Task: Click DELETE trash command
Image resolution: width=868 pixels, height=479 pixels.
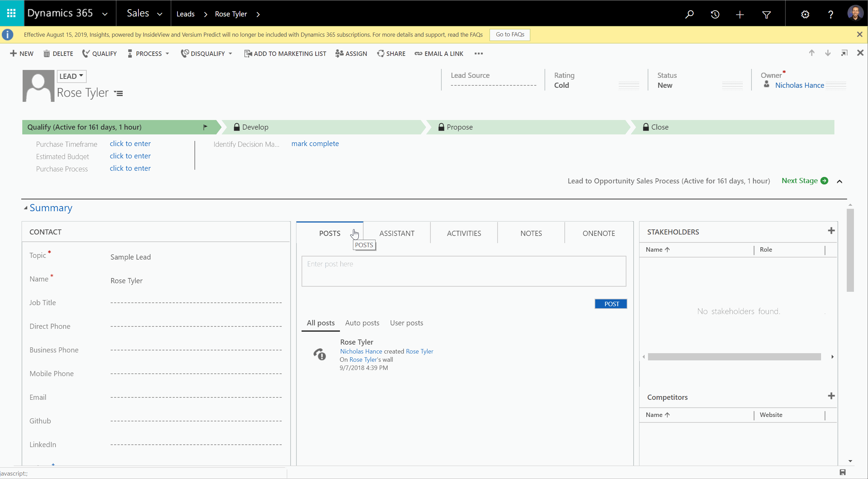Action: tap(58, 53)
